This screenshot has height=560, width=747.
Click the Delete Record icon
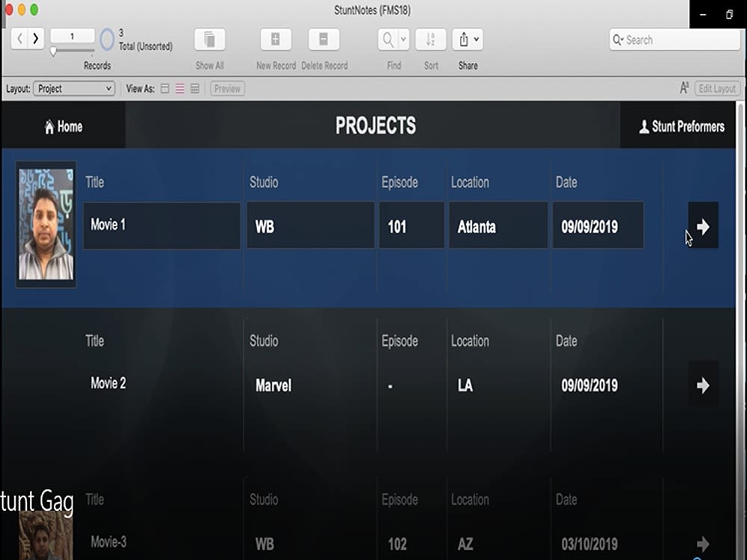[x=323, y=39]
